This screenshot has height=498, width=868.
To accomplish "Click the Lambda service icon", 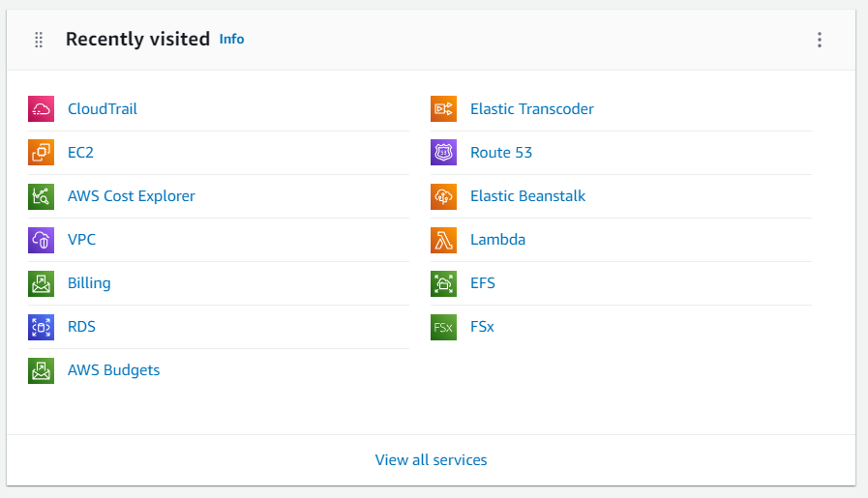I will (x=443, y=240).
